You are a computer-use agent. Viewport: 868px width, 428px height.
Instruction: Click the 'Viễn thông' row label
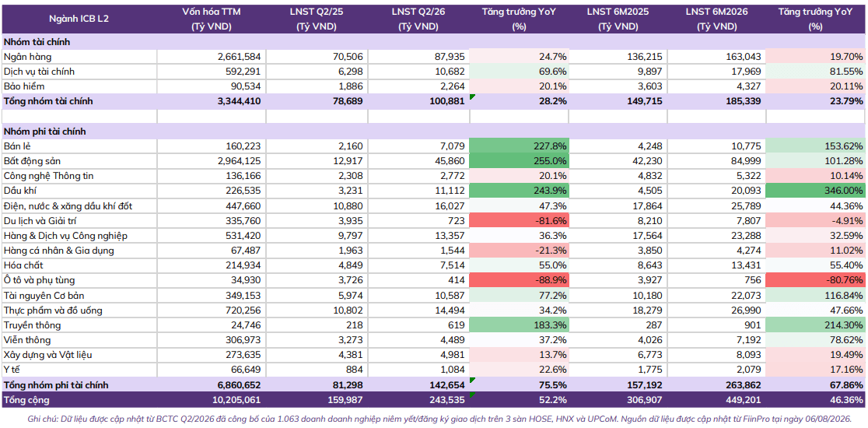pos(26,341)
